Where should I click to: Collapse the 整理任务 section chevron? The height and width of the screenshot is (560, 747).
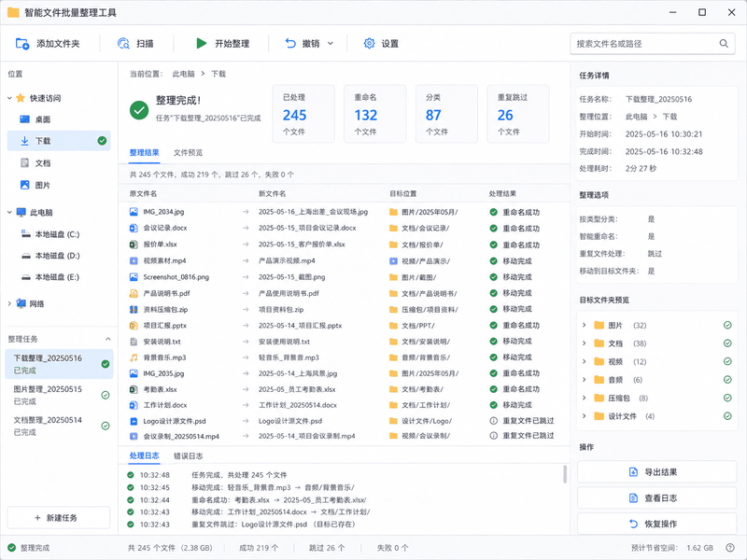[x=108, y=339]
